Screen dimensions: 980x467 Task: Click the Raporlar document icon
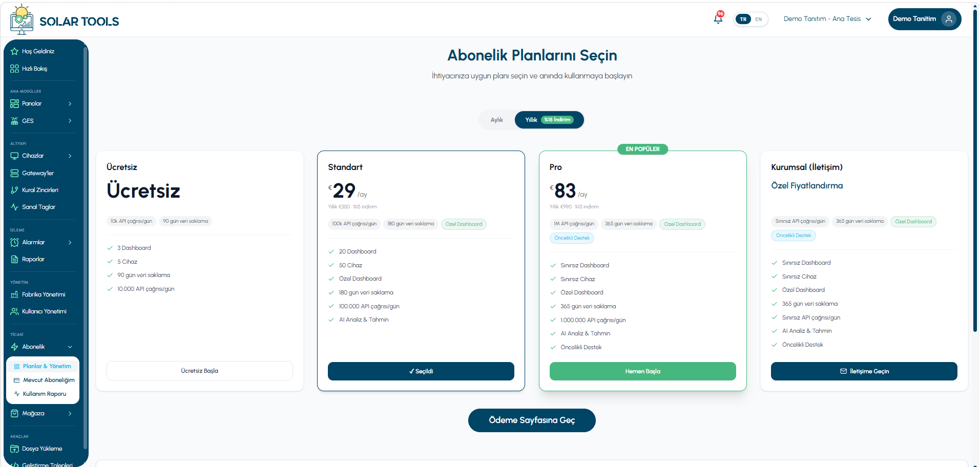coord(14,259)
